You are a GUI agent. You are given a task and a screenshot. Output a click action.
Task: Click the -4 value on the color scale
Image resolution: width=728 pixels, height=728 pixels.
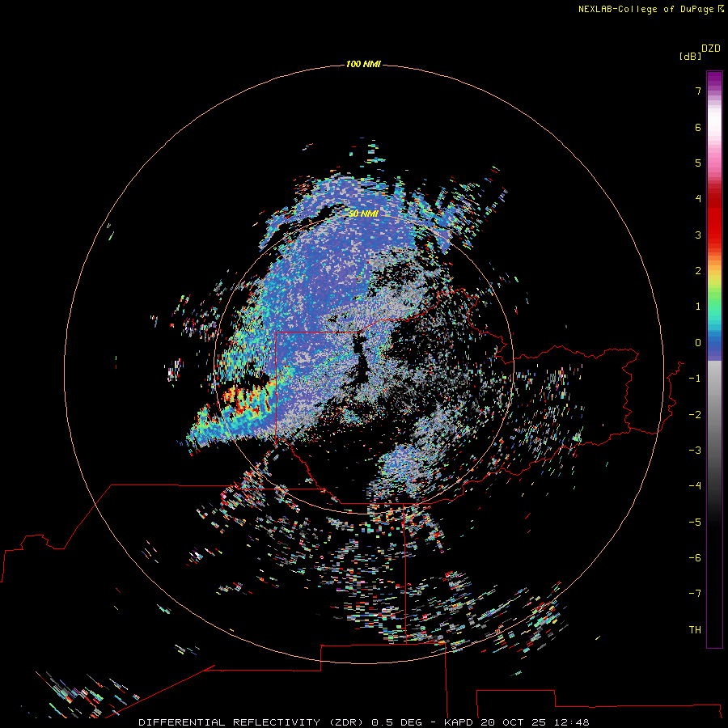(695, 486)
